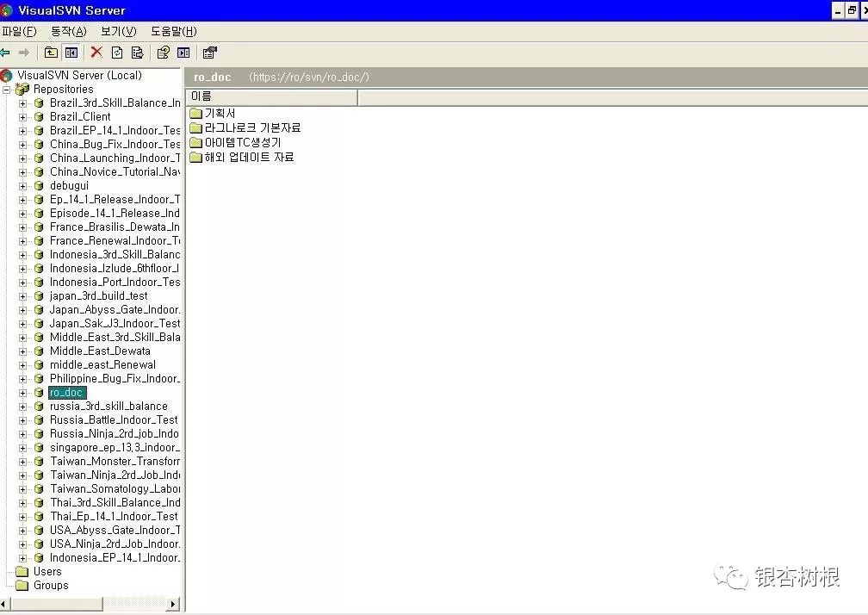Click the middle_east_Renewal repository icon
Viewport: 868px width, 615px height.
(39, 365)
